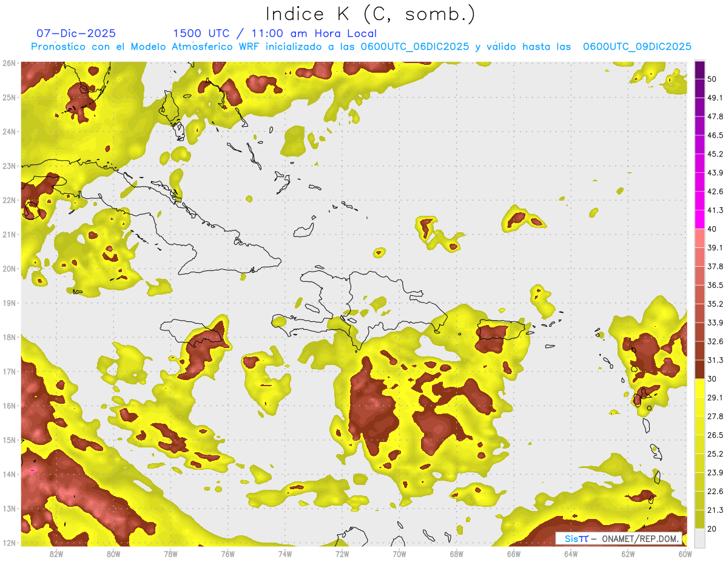
Task: Click the "1500 UTC / 11:00 am Hora Local" text
Action: (275, 33)
